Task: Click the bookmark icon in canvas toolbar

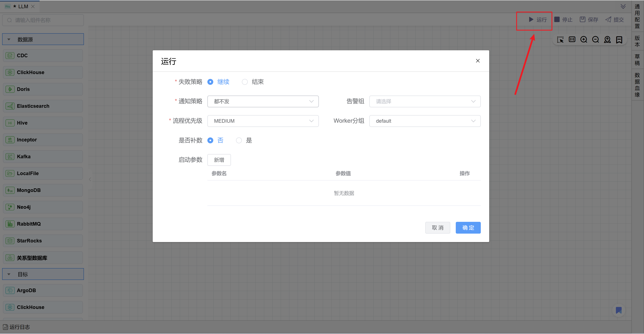Action: [x=619, y=40]
